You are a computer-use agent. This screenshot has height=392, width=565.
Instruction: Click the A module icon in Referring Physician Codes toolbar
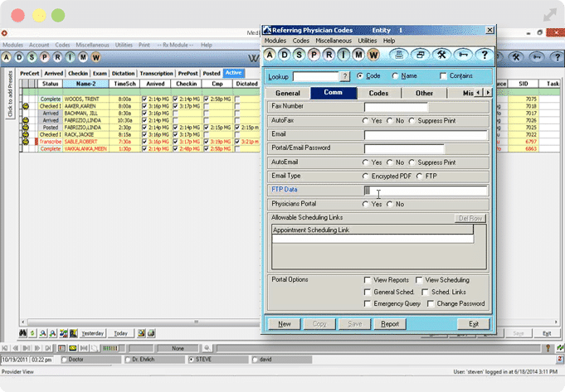pyautogui.click(x=270, y=55)
